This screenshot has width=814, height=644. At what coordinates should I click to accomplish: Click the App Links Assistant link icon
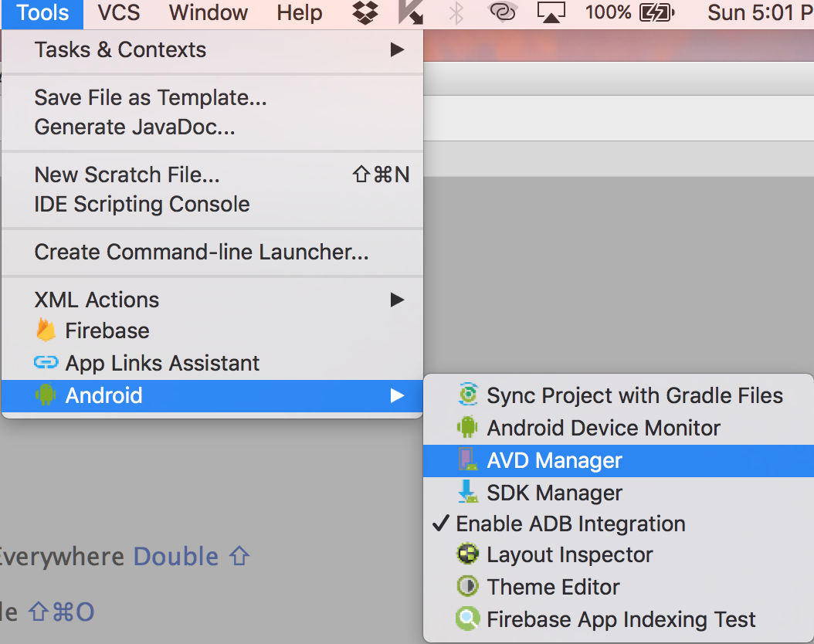[x=46, y=362]
